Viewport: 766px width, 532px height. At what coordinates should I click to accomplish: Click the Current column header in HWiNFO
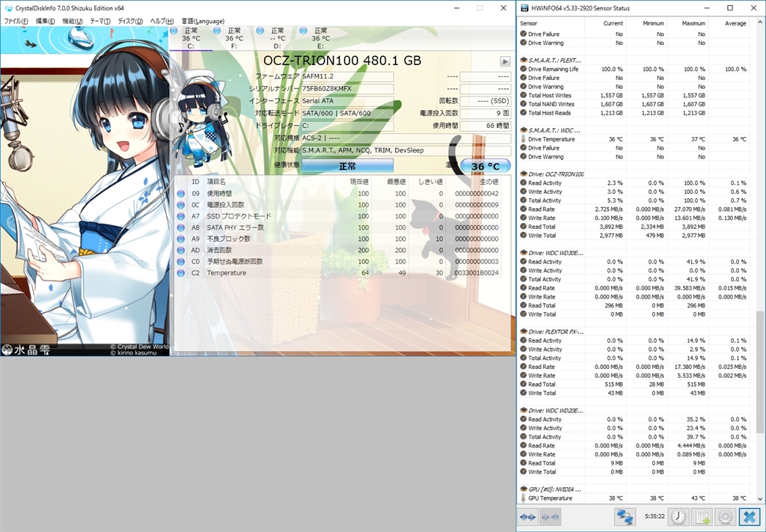(x=604, y=23)
